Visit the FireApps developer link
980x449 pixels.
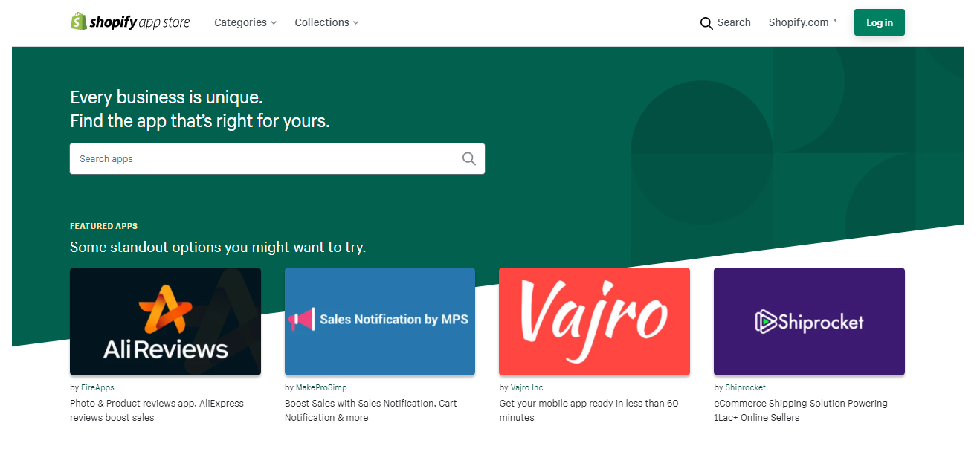(97, 387)
